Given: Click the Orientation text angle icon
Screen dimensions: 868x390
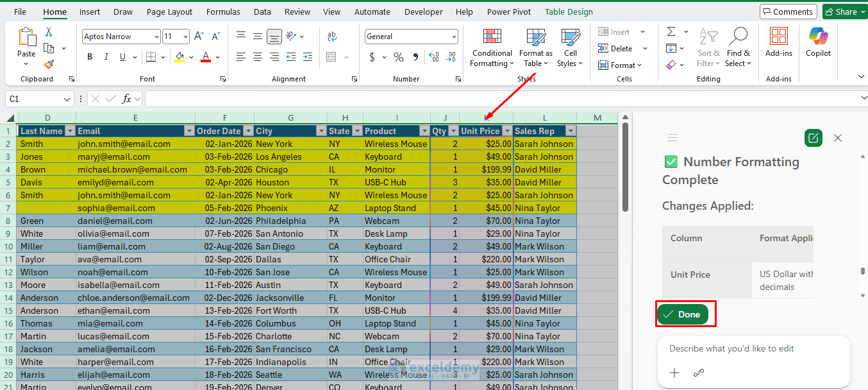Looking at the screenshot, I should click(x=291, y=37).
